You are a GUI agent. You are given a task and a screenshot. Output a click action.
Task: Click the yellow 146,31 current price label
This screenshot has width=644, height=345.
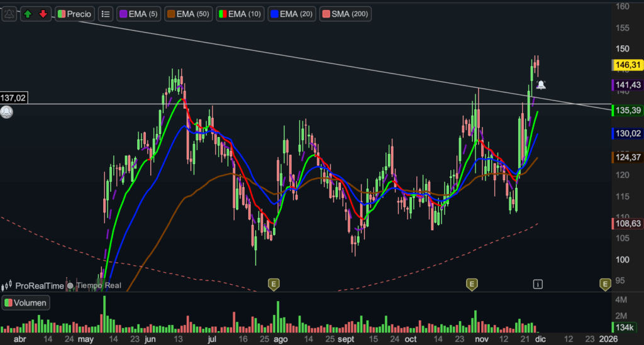click(627, 65)
